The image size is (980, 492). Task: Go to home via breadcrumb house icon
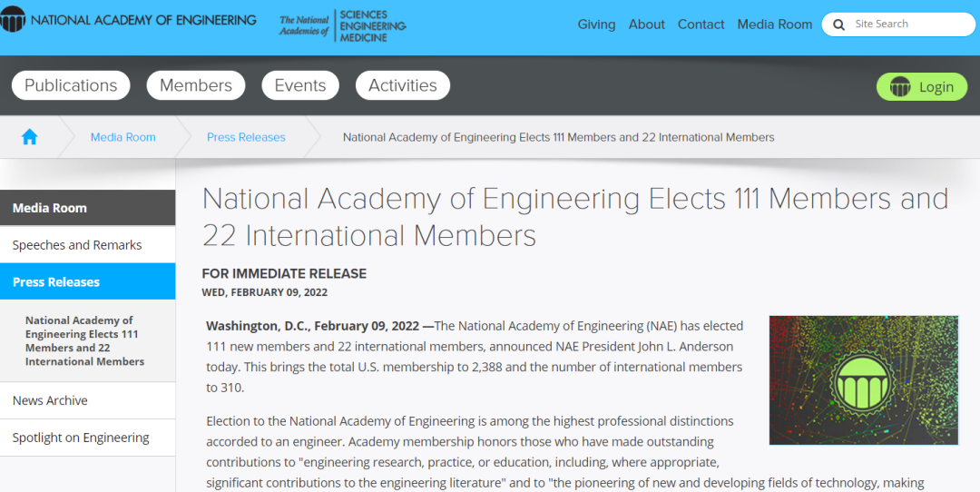click(x=29, y=137)
